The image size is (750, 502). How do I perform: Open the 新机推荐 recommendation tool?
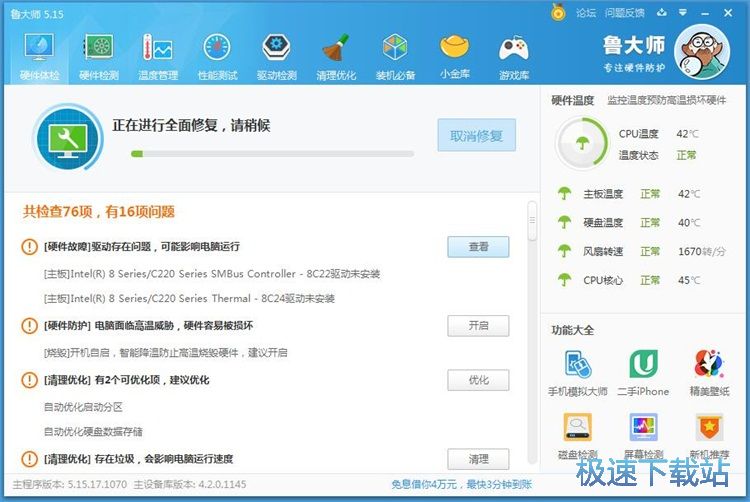709,436
